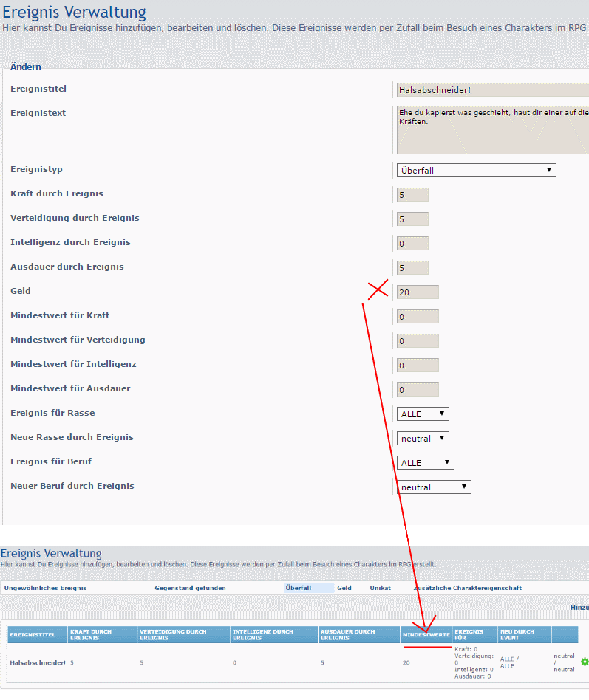Open the Gegenstand gefunden tab
Screen dimensions: 589x700
(190, 588)
